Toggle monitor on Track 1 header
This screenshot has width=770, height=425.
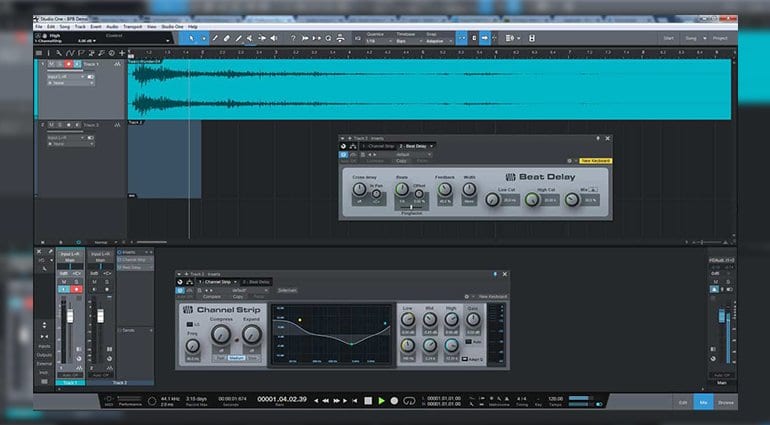coord(78,64)
